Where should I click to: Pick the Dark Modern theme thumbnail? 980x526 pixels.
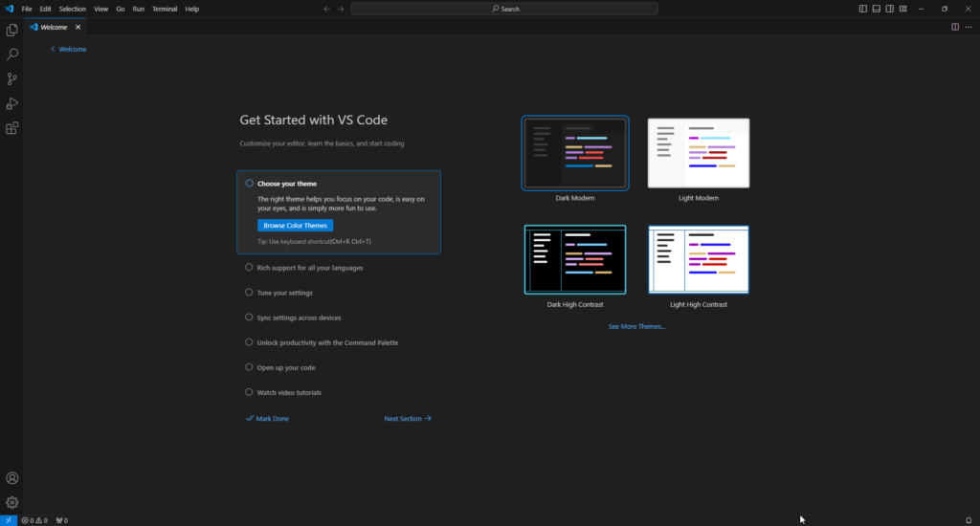pyautogui.click(x=575, y=153)
